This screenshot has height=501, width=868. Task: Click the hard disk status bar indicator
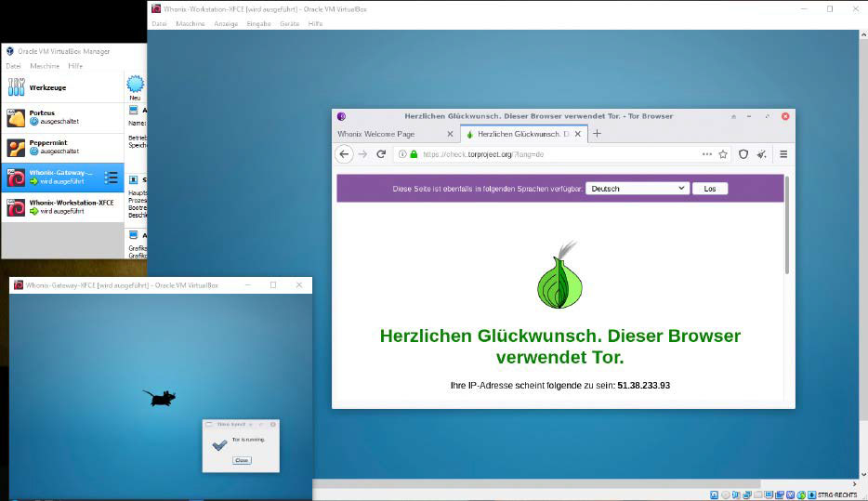(714, 494)
